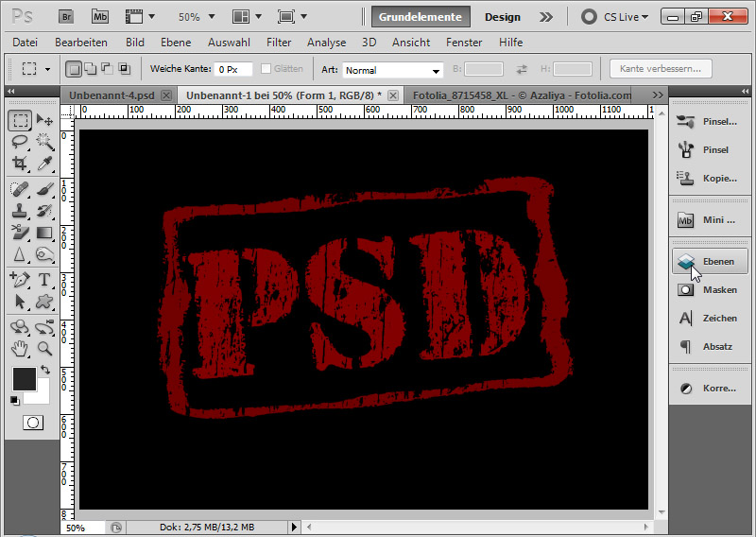Choose Subtract from selection mode
This screenshot has width=756, height=537.
click(x=107, y=69)
